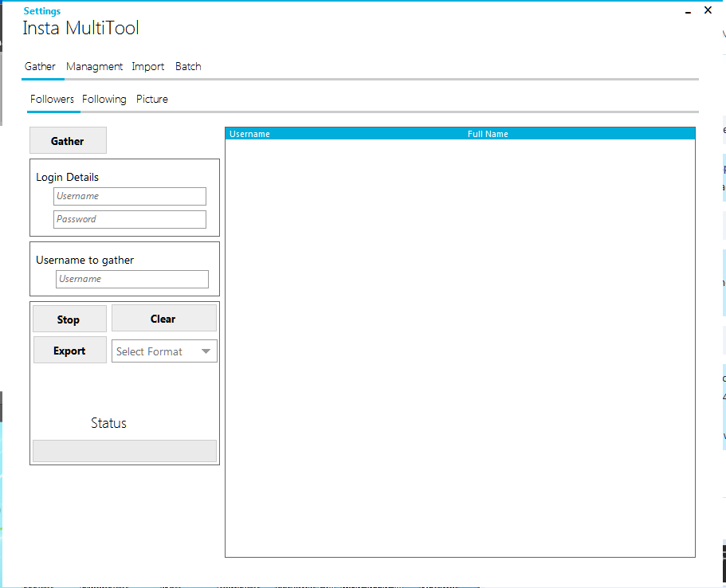Focus the Username to gather field
Viewport: 726px width, 588px height.
[x=132, y=279]
